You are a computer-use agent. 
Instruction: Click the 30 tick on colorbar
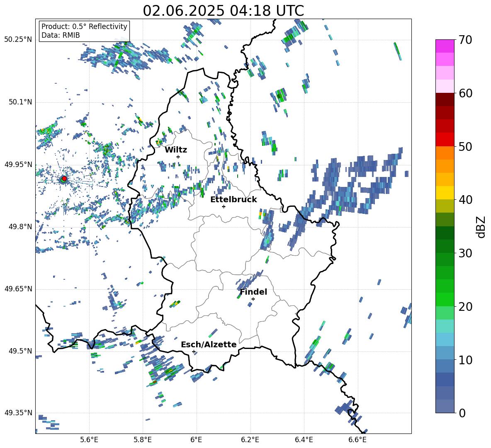(465, 253)
